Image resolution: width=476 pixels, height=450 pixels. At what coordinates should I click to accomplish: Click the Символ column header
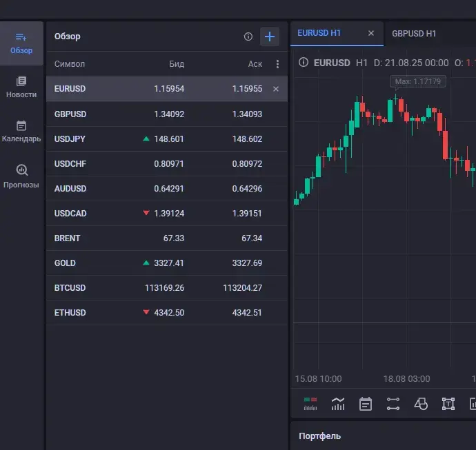coord(70,64)
